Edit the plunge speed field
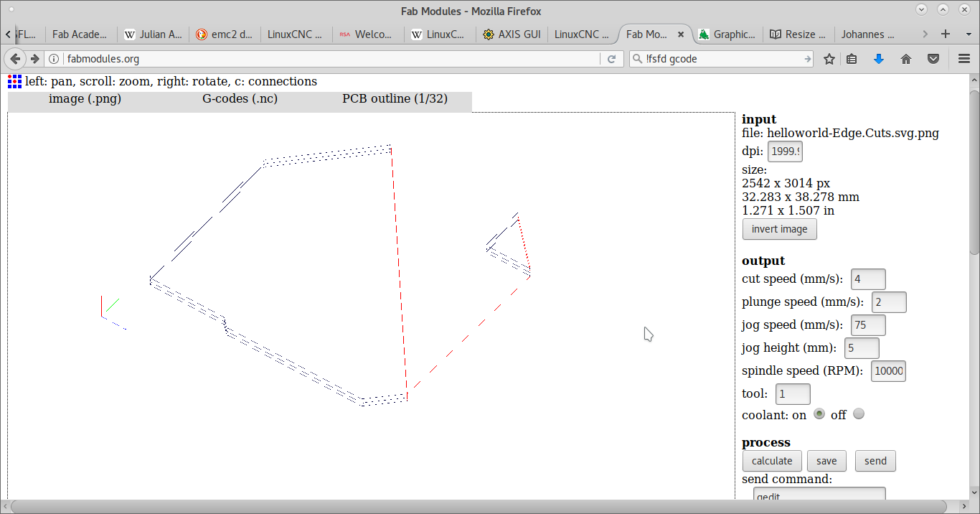Image resolution: width=980 pixels, height=514 pixels. [x=889, y=302]
